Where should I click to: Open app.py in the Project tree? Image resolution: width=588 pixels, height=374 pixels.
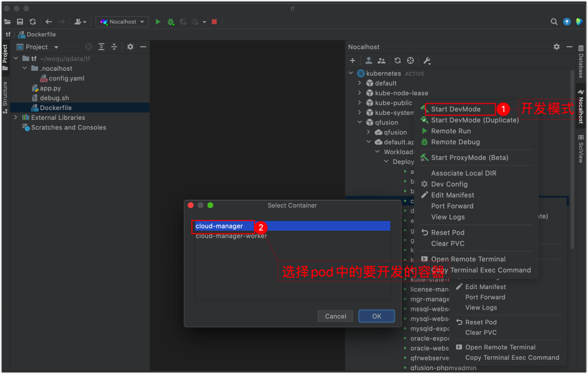50,88
